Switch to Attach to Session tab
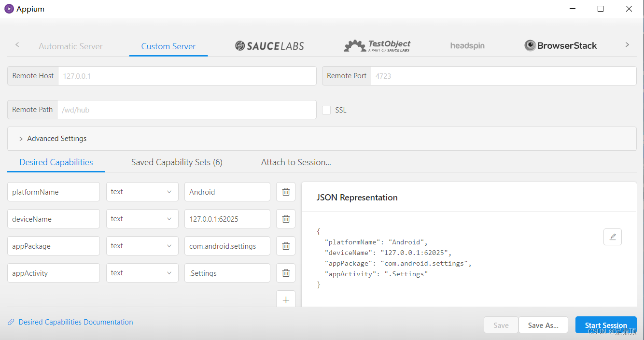This screenshot has width=644, height=340. point(296,162)
